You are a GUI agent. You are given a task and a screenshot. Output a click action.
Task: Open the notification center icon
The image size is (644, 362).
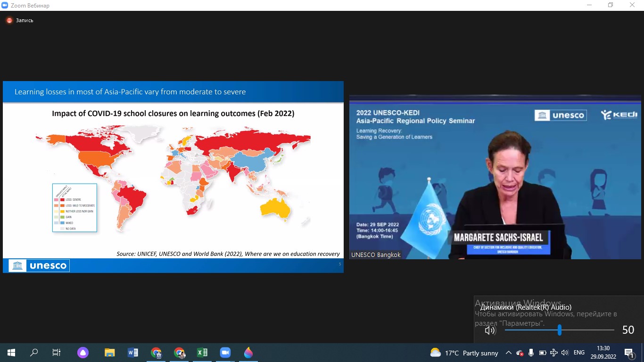tap(629, 353)
